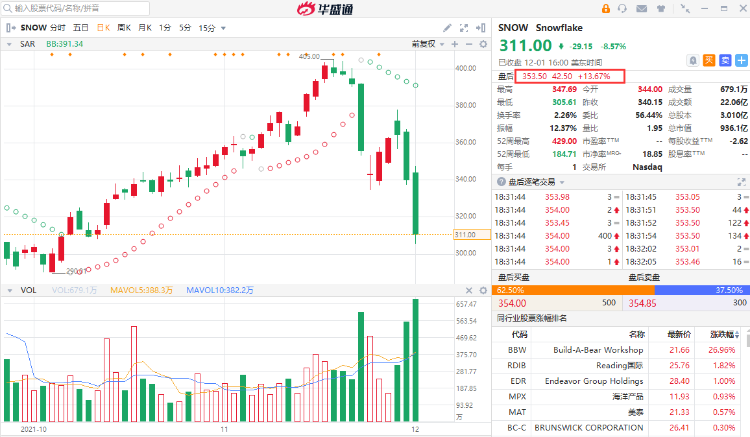
Task: Click 同行业股票涨幅排名 section header
Action: click(x=531, y=318)
